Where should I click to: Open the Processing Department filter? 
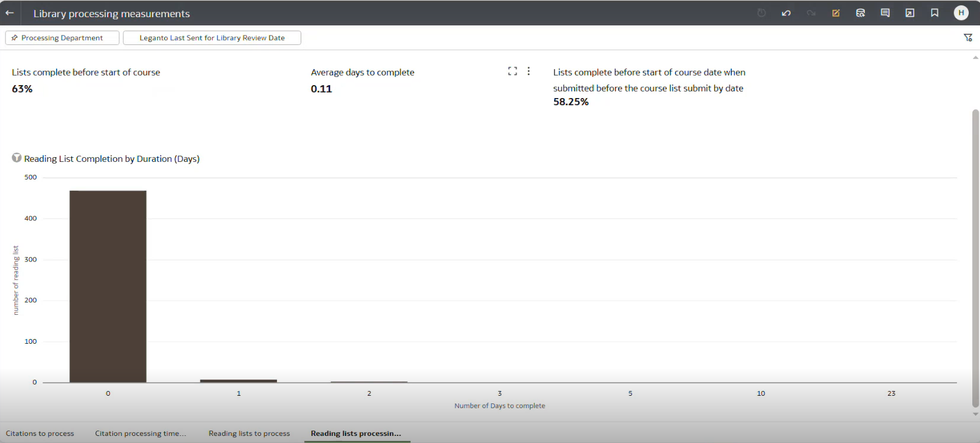tap(62, 38)
